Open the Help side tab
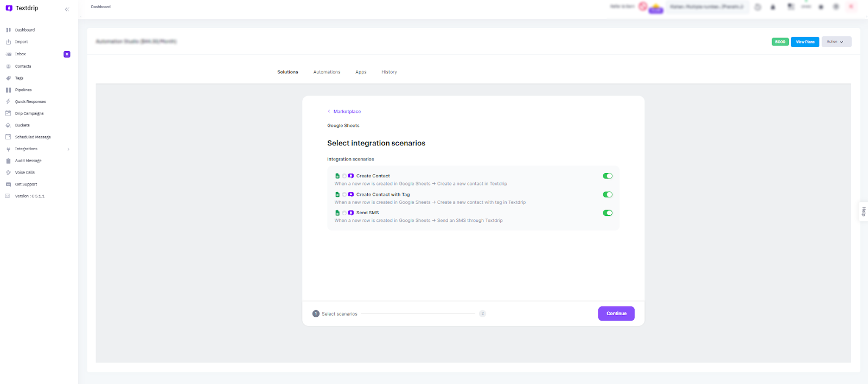The height and width of the screenshot is (384, 868). 863,212
